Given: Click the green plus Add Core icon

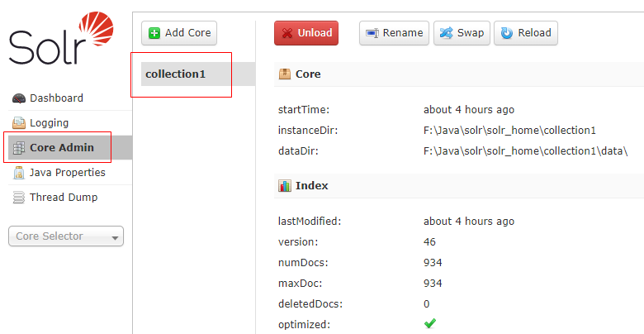Looking at the screenshot, I should click(154, 33).
